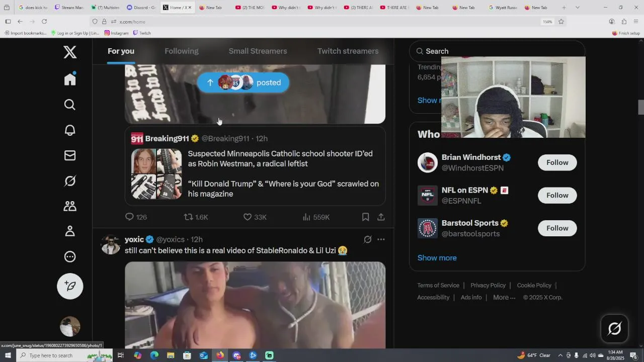Open Home feed from sidebar
This screenshot has height=362, width=644.
tap(70, 79)
